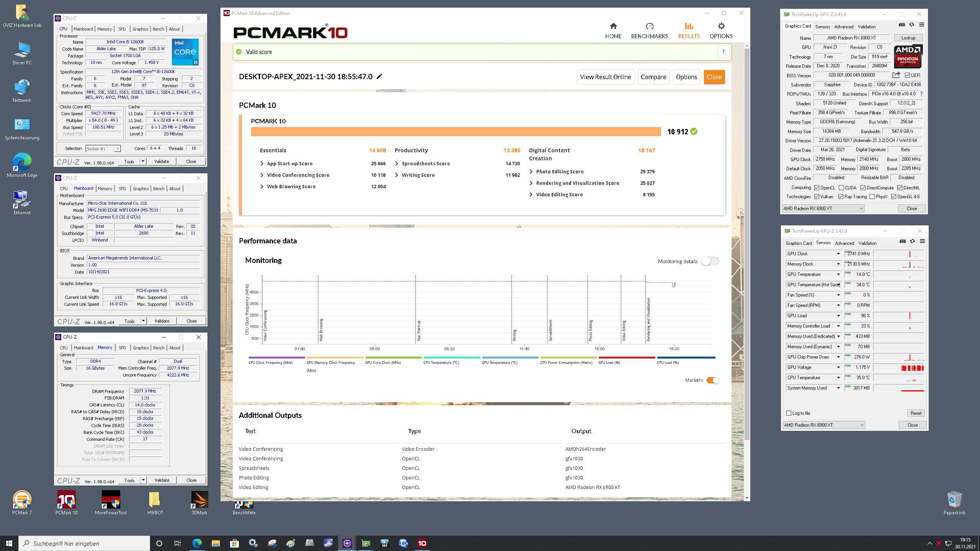
Task: Open the RESULTS section in PCMark 10
Action: pos(689,31)
